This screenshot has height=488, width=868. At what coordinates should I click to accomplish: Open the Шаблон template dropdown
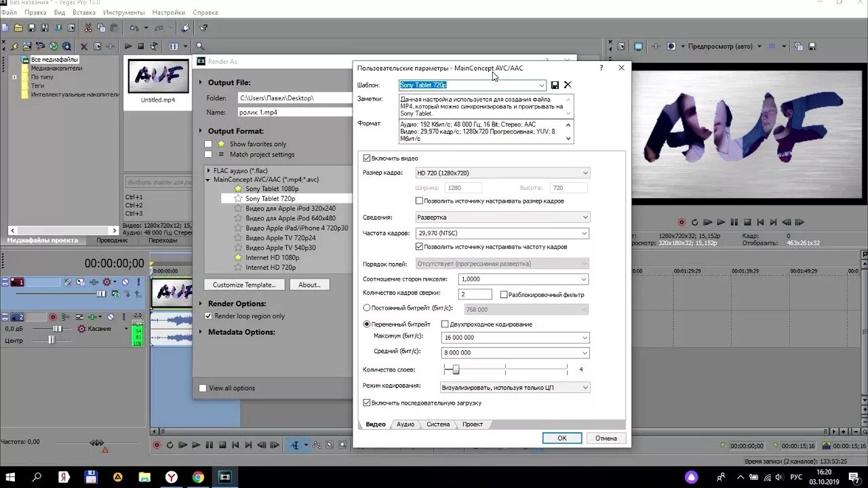click(x=541, y=85)
